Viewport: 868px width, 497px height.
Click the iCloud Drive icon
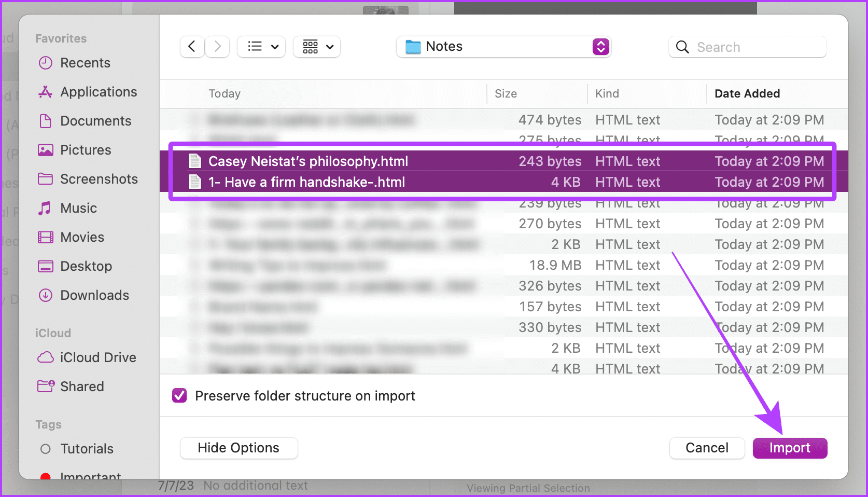46,357
